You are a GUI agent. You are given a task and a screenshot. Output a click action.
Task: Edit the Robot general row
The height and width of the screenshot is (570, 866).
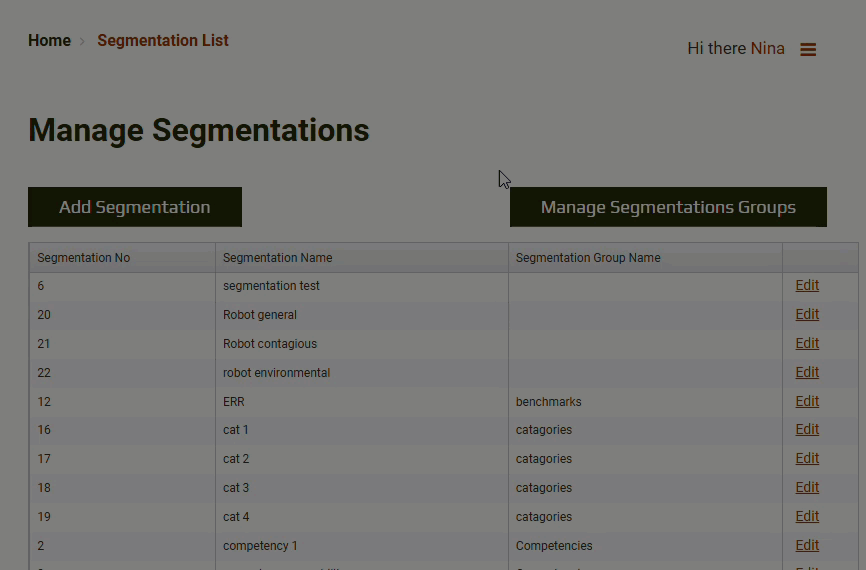point(807,314)
